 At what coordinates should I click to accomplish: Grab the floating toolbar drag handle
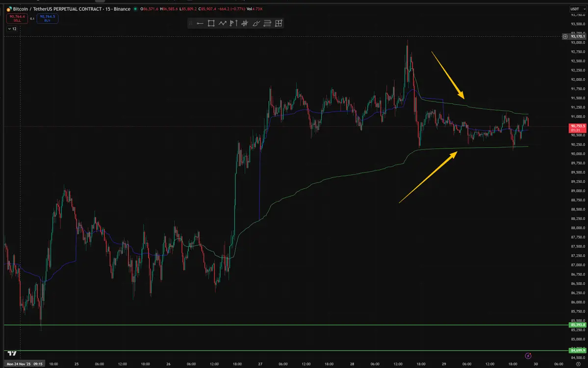(x=191, y=23)
